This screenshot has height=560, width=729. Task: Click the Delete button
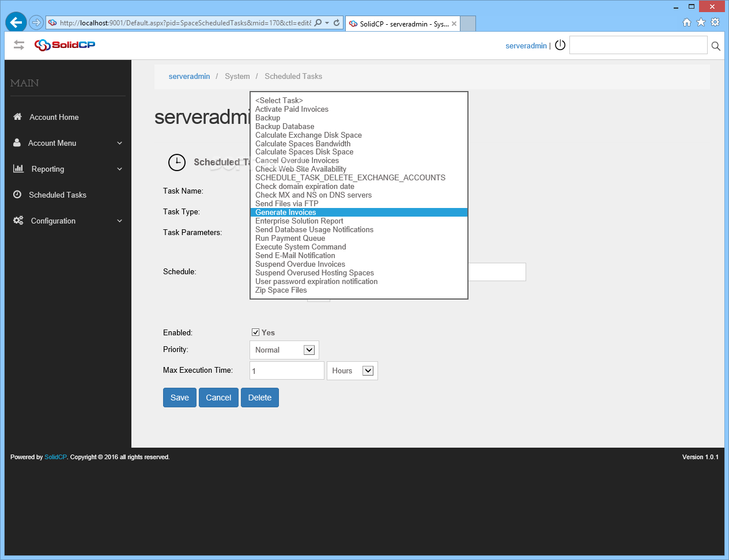pyautogui.click(x=260, y=398)
